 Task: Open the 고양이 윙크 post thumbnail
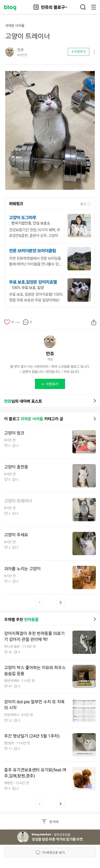coord(84,442)
